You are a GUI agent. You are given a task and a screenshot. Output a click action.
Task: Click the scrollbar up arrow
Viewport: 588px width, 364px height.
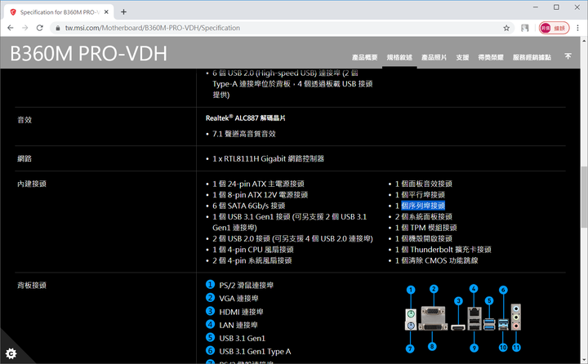pos(584,40)
